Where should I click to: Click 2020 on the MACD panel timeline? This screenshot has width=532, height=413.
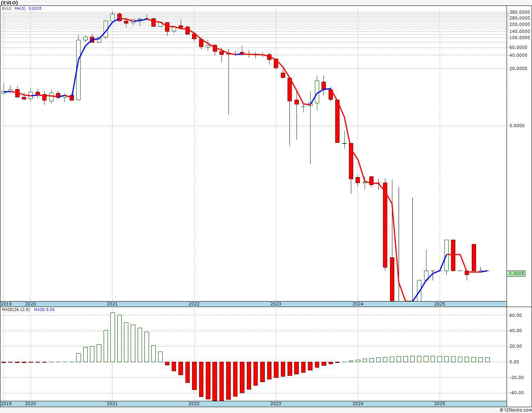click(x=31, y=404)
